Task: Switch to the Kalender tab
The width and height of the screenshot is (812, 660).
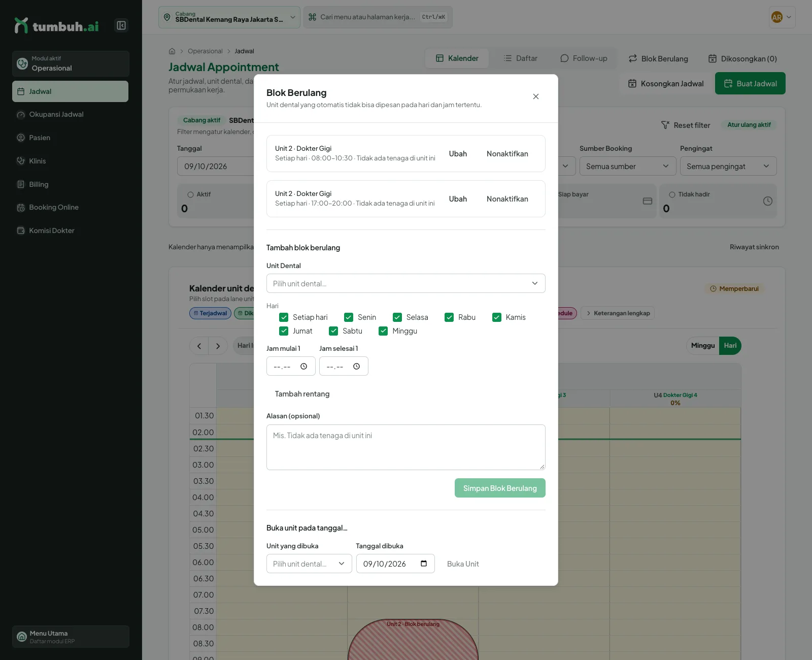Action: 457,58
